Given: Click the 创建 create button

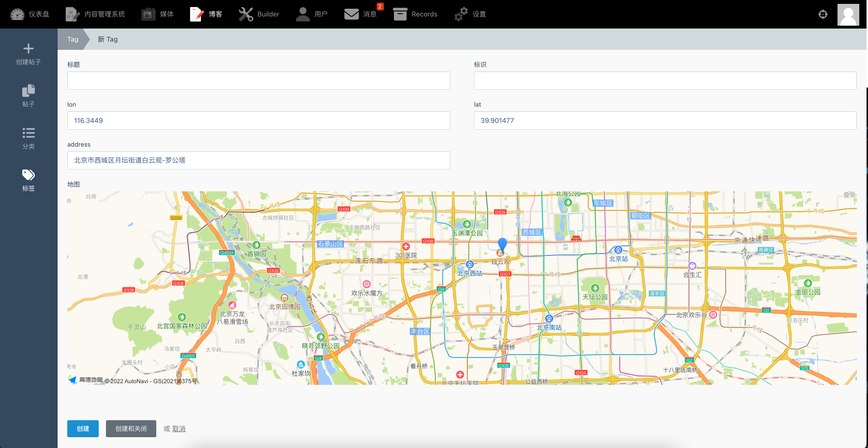Looking at the screenshot, I should tap(83, 429).
